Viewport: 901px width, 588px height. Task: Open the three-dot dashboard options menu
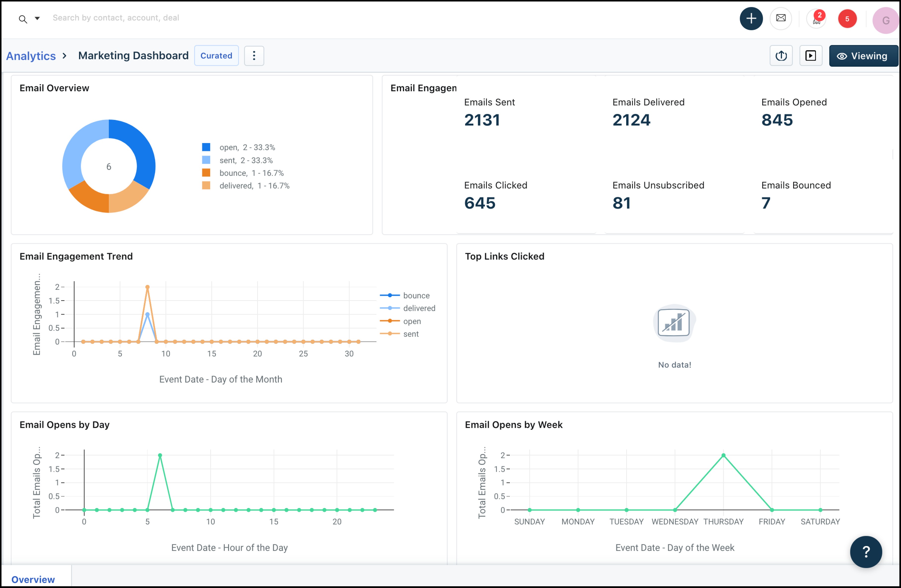tap(254, 56)
